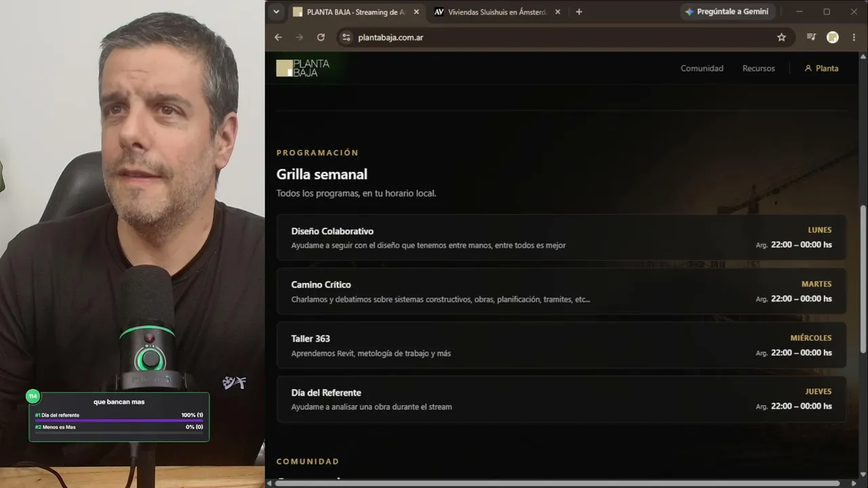Open the Camino Crítico program card
This screenshot has height=488, width=868.
click(x=561, y=291)
